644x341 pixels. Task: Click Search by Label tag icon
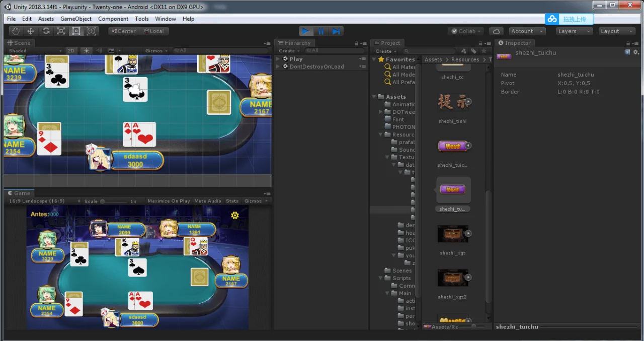[474, 51]
